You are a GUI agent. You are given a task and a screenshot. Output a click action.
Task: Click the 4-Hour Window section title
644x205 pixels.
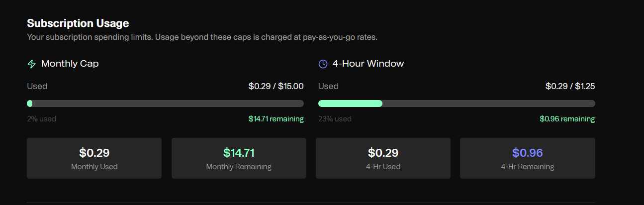click(368, 64)
